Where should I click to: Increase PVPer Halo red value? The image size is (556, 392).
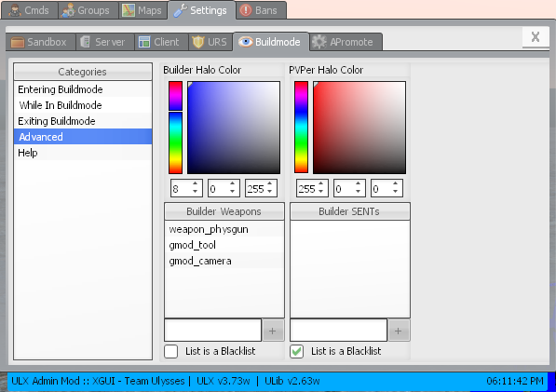click(x=321, y=184)
